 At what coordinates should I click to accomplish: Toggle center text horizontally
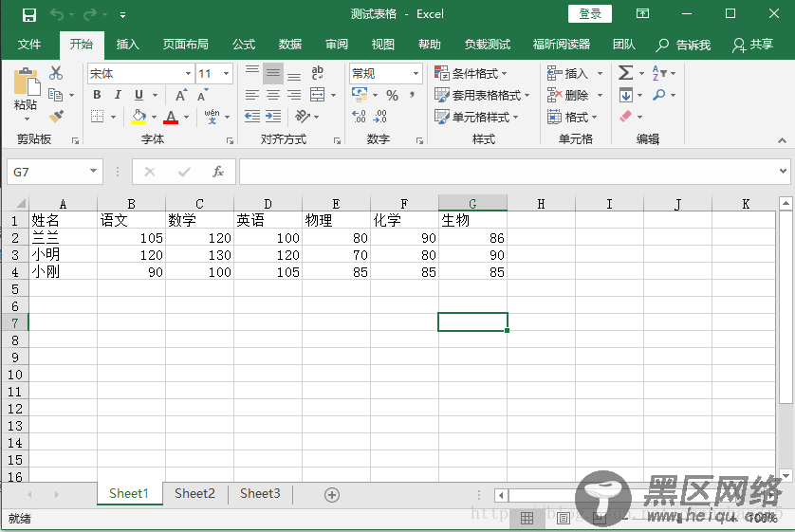[273, 95]
